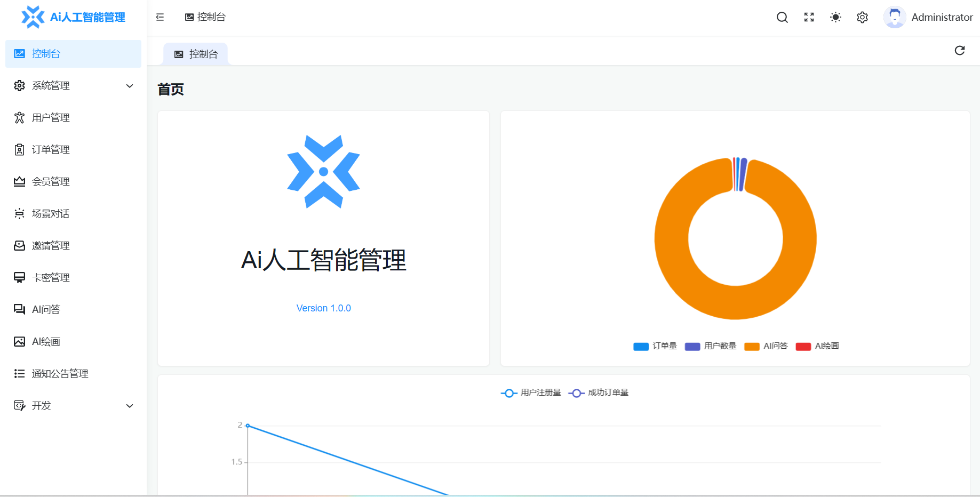Toggle light/dark theme with the sun icon
980x497 pixels.
[835, 17]
